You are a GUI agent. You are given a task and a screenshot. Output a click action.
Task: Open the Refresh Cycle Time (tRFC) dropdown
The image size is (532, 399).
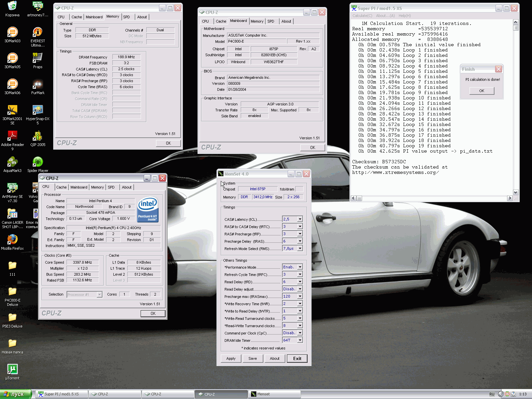tap(300, 274)
